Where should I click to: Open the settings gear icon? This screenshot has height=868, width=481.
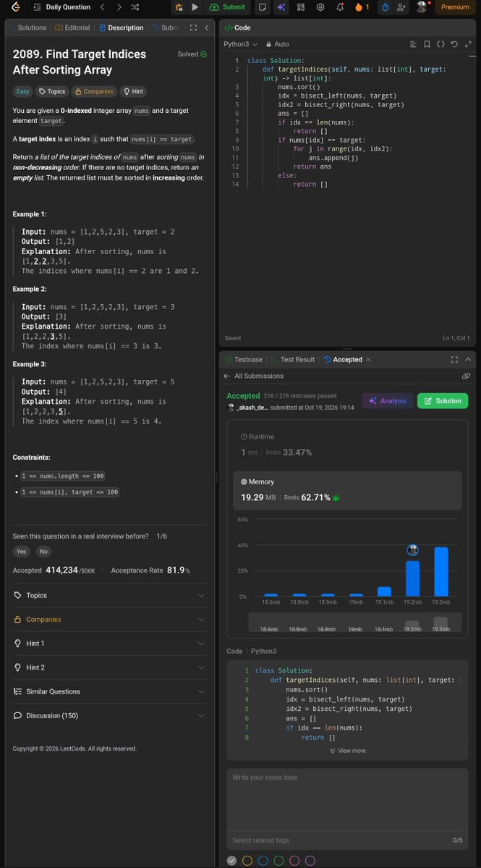(320, 7)
